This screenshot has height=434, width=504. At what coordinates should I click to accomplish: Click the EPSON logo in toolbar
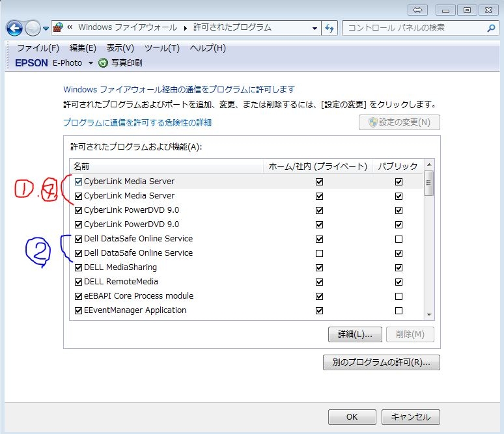point(31,63)
